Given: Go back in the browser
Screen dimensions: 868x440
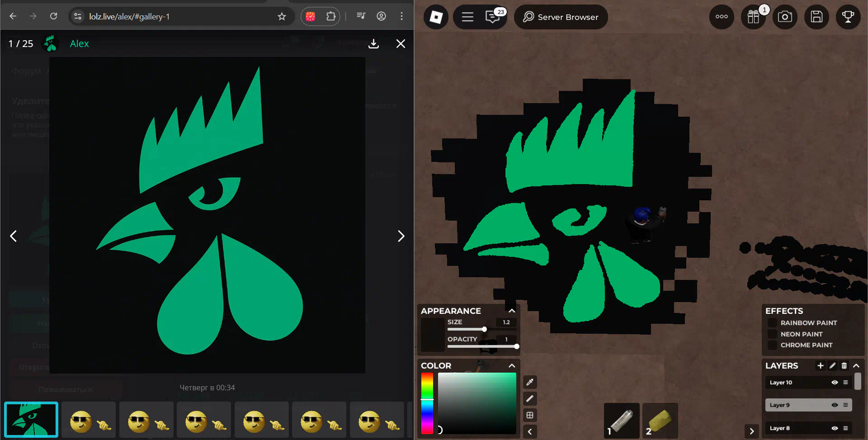Looking at the screenshot, I should coord(13,16).
